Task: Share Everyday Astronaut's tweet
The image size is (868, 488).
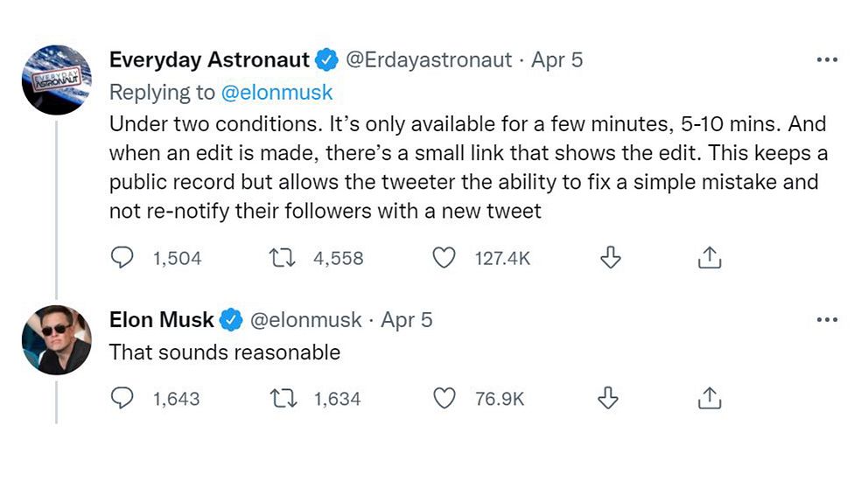Action: [x=709, y=257]
